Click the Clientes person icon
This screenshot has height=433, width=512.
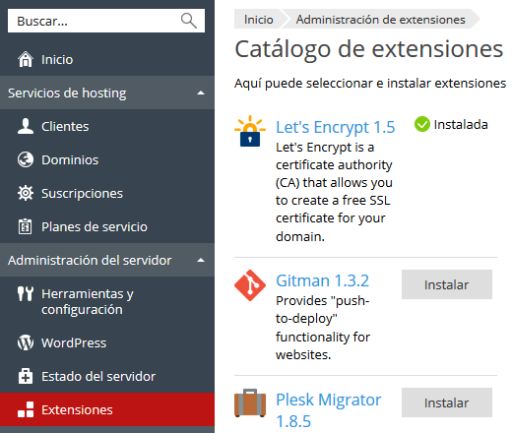click(x=25, y=126)
